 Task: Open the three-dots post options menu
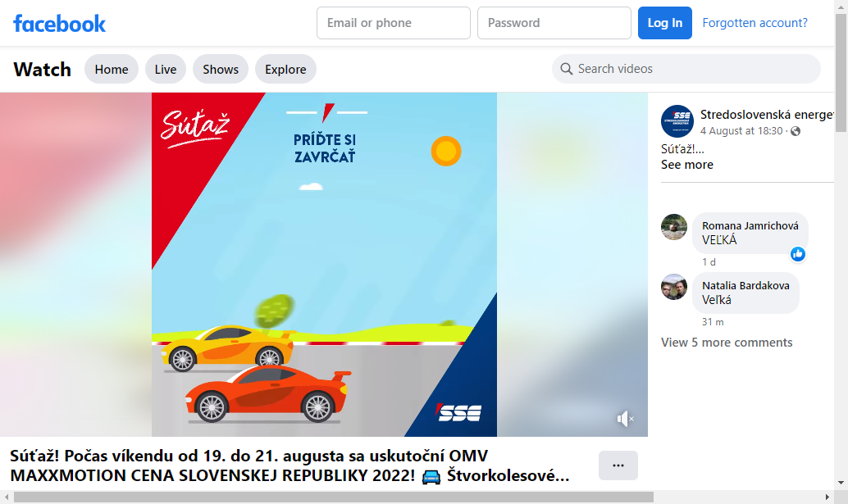coord(618,465)
